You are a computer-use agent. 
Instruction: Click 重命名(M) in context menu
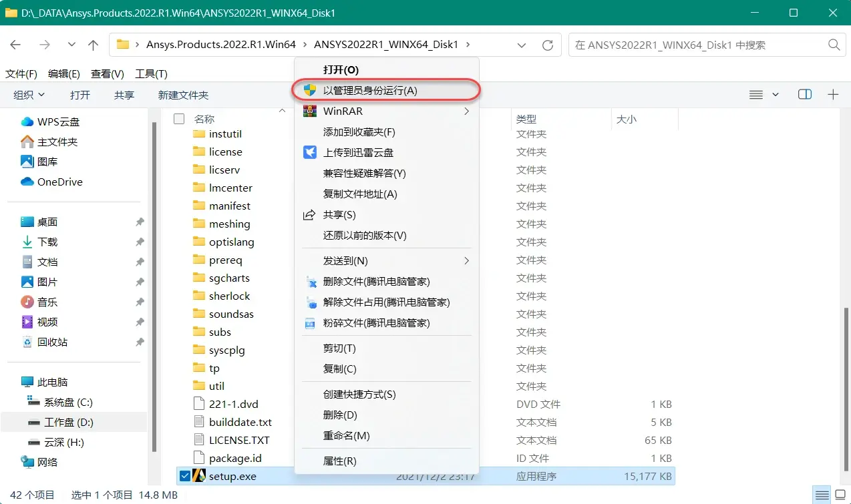[386, 435]
